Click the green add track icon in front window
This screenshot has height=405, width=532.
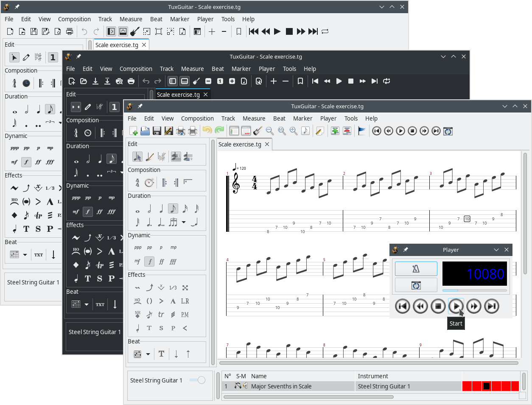[335, 131]
